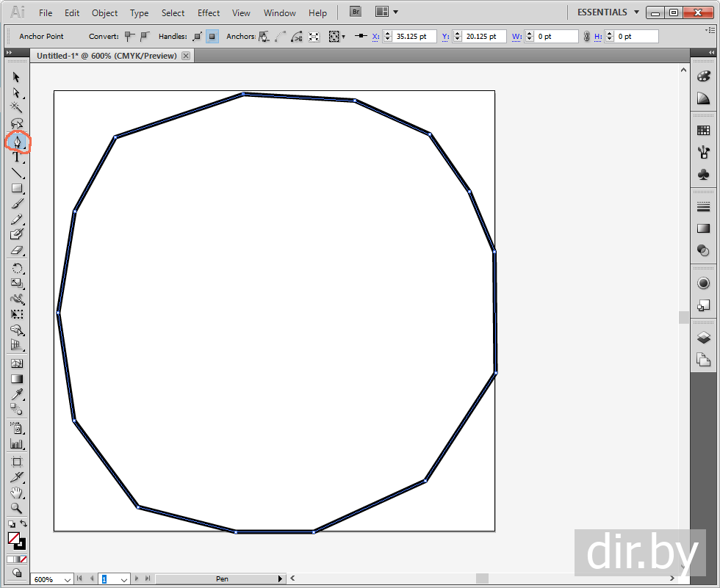The width and height of the screenshot is (720, 588).
Task: Select the Pen tool in toolbox
Action: 16,141
